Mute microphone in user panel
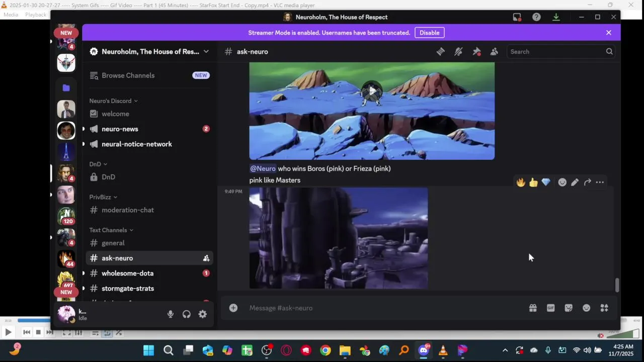The image size is (644, 362). click(171, 314)
